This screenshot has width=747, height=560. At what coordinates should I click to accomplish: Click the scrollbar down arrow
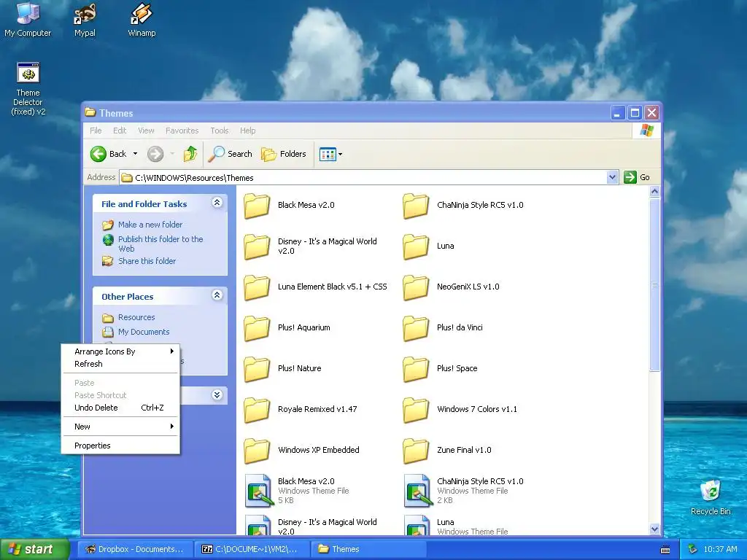tap(654, 529)
